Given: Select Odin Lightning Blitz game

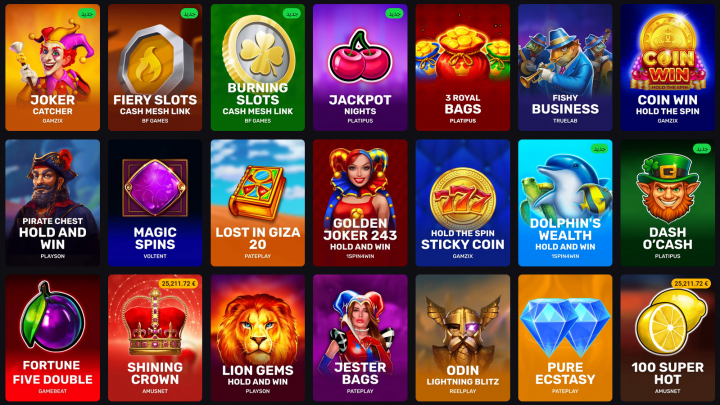Looking at the screenshot, I should 463,338.
